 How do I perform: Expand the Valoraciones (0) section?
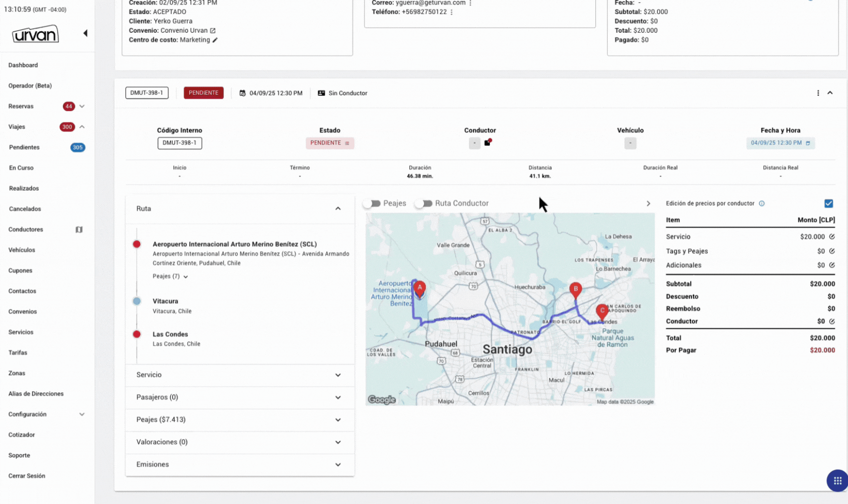click(240, 442)
